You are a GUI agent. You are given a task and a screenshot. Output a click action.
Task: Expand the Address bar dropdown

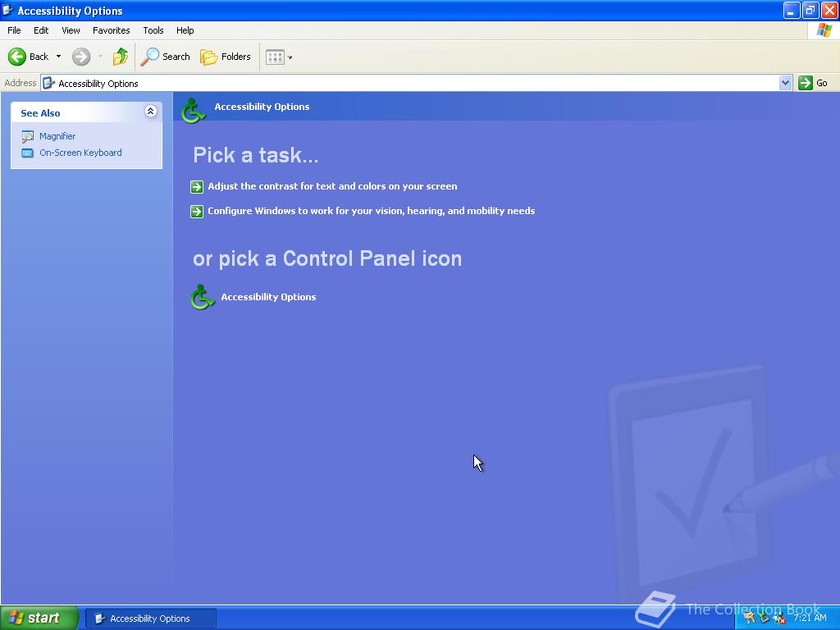click(785, 83)
